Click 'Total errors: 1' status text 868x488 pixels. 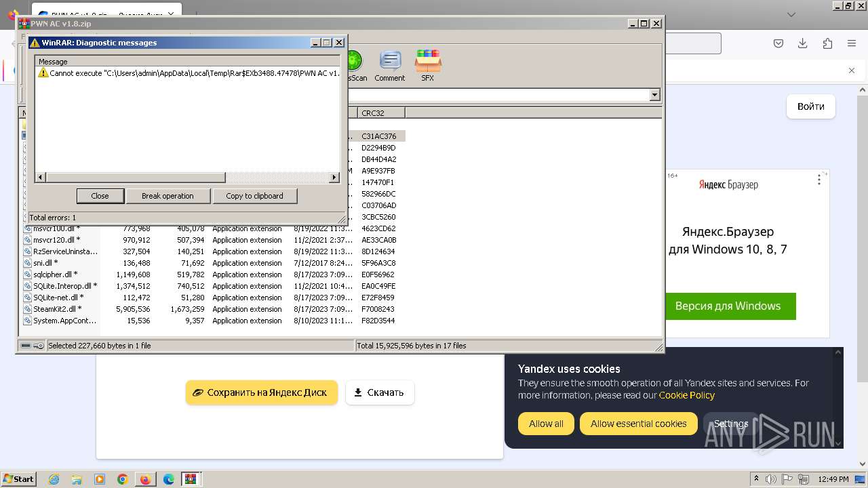[x=52, y=218]
